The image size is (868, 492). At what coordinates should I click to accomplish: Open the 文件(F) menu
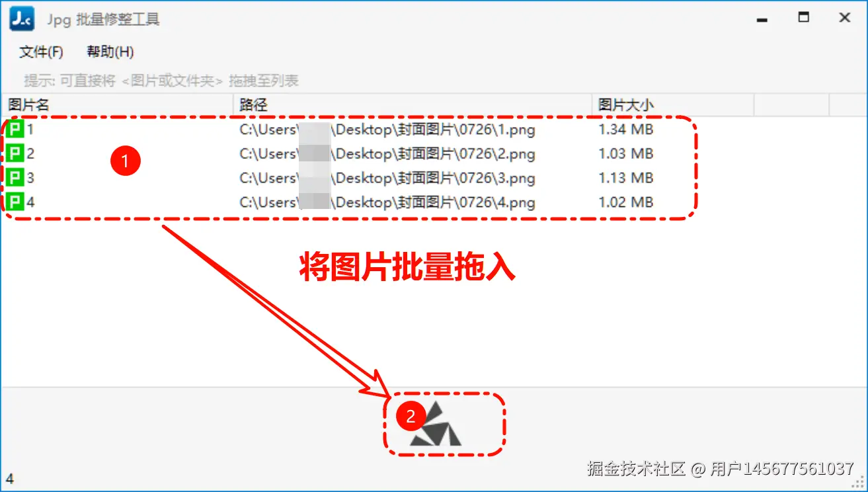point(41,52)
